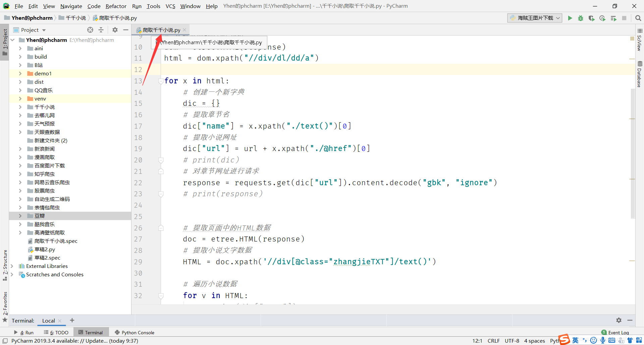
Task: Hide the Project panel with minus icon
Action: pyautogui.click(x=126, y=30)
